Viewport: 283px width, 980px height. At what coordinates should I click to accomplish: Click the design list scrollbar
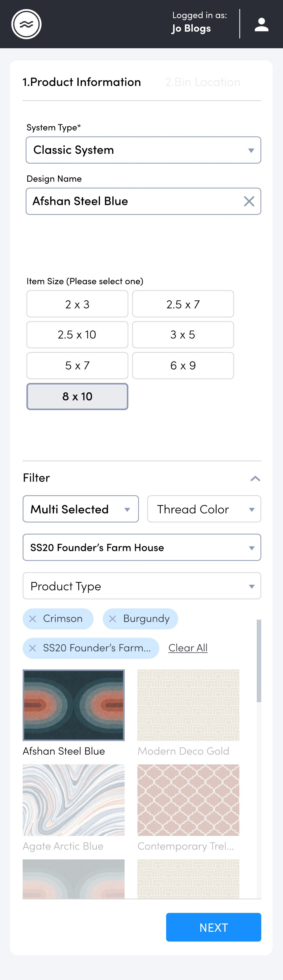(259, 661)
